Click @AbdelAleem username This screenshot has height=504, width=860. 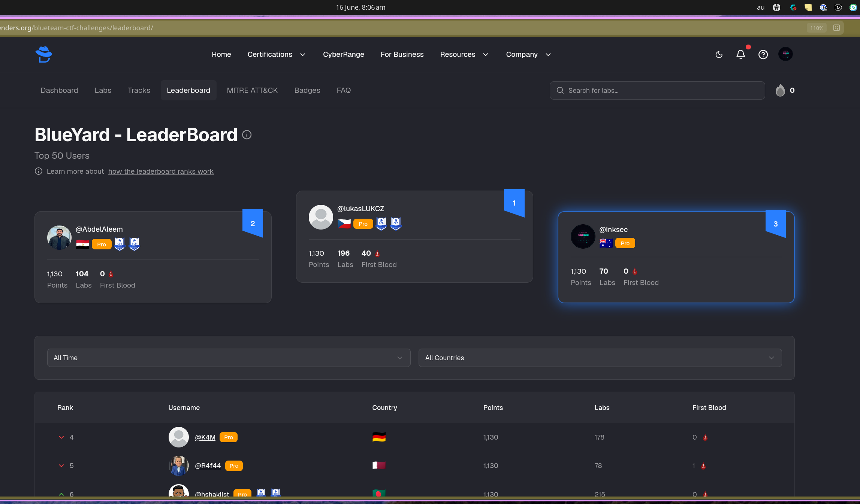tap(99, 229)
